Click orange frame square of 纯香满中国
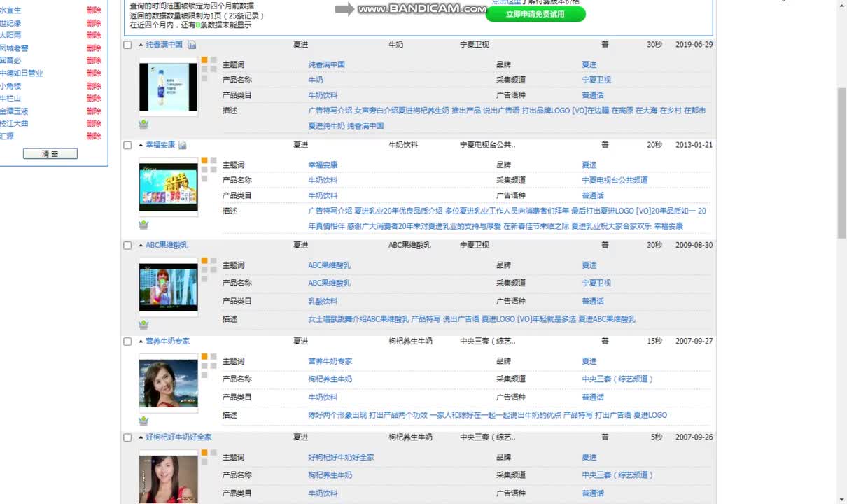 point(204,60)
